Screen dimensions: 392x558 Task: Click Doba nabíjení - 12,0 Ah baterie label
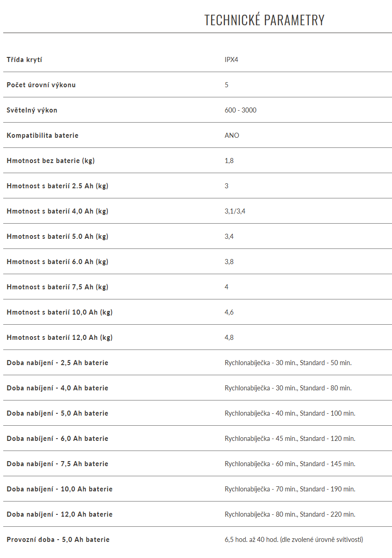pyautogui.click(x=60, y=514)
